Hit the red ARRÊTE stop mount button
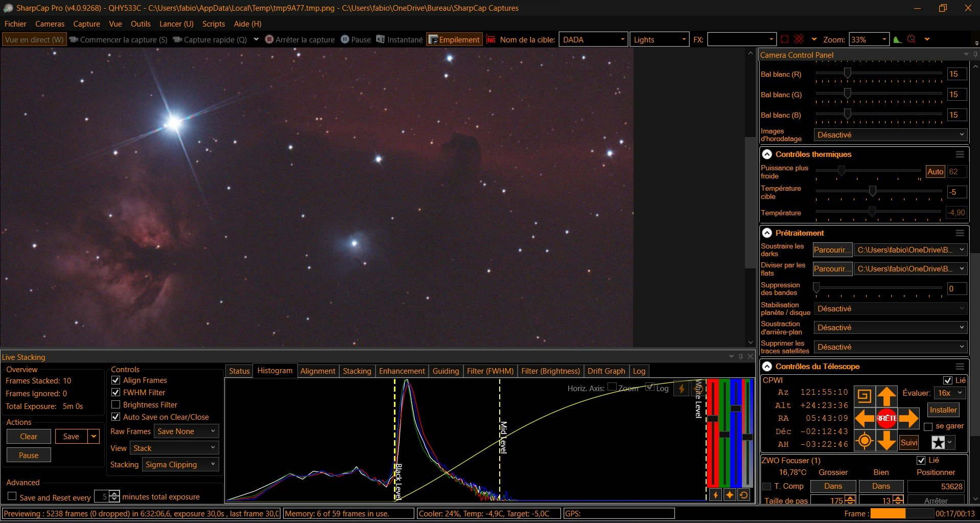Viewport: 980px width, 523px height. 886,418
